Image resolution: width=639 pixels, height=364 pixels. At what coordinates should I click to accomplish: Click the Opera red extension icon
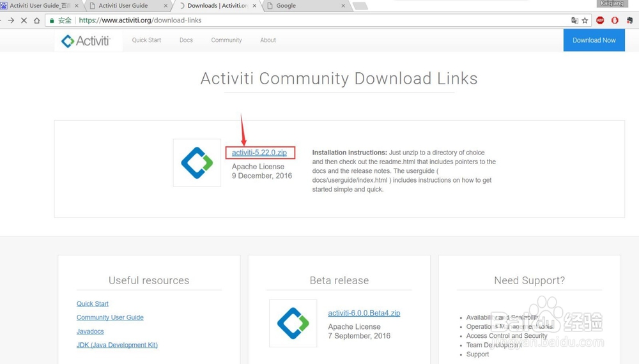(x=615, y=20)
